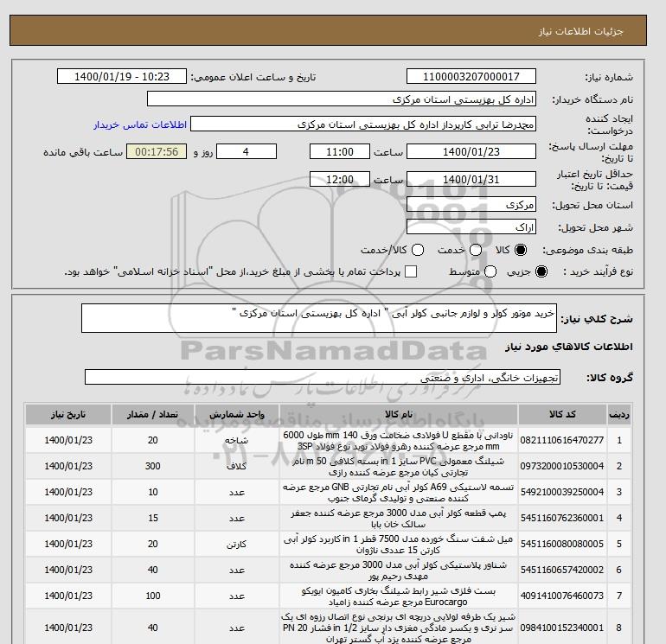Click the delivery city field اراک

471,227
